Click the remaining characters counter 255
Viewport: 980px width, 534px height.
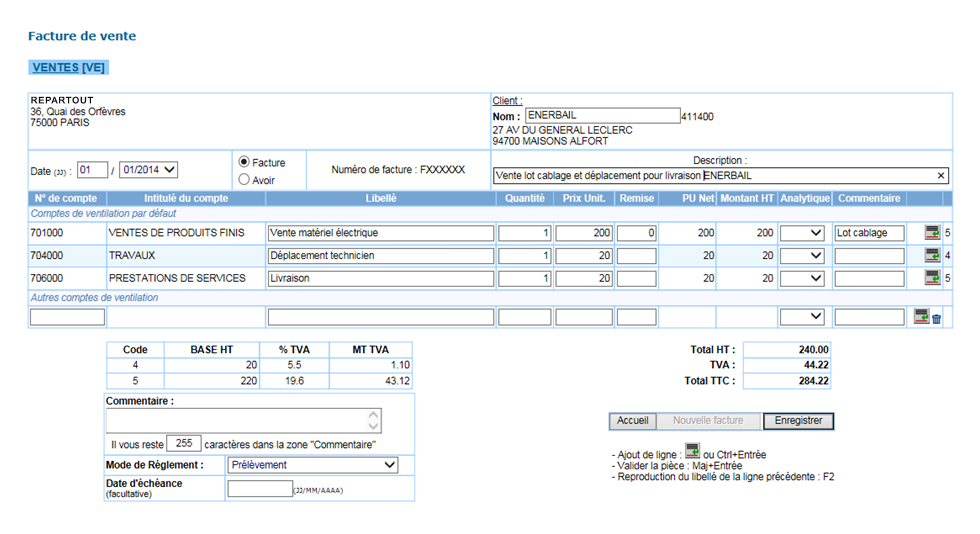(x=184, y=443)
